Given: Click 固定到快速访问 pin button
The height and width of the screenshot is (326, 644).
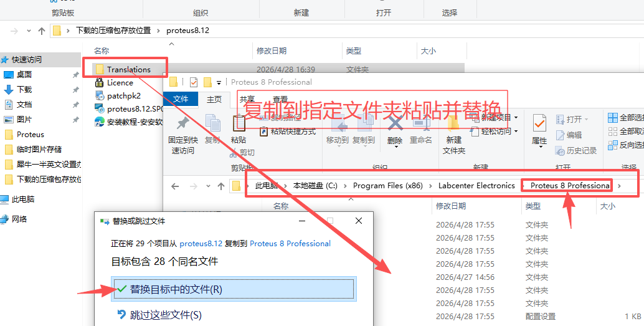Looking at the screenshot, I should pyautogui.click(x=182, y=136).
